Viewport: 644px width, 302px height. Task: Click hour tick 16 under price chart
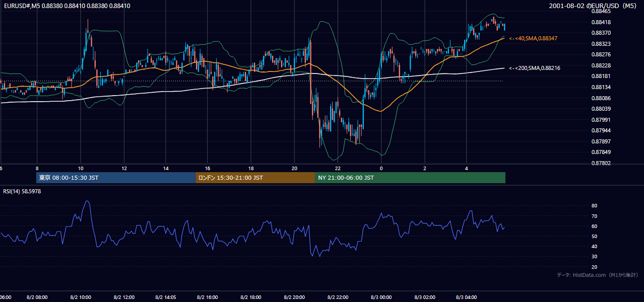(208, 169)
